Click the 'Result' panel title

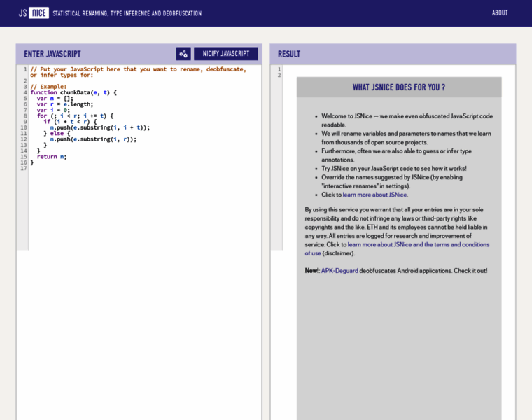point(289,54)
